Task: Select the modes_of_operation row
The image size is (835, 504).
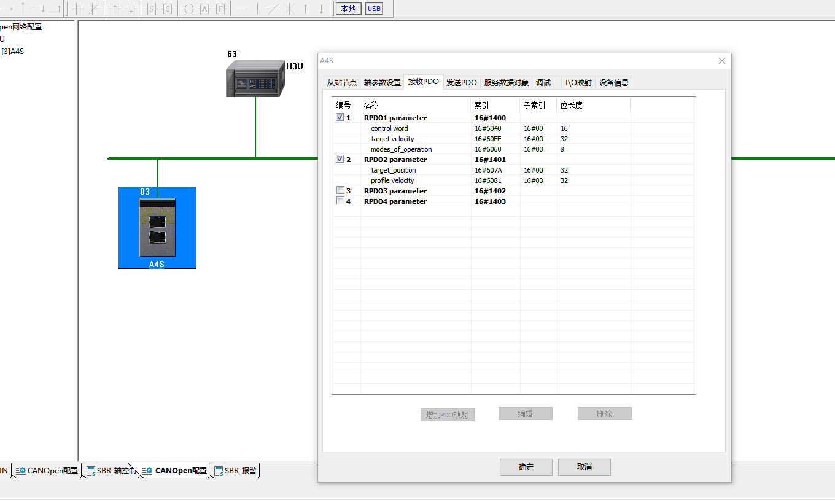Action: [514, 149]
